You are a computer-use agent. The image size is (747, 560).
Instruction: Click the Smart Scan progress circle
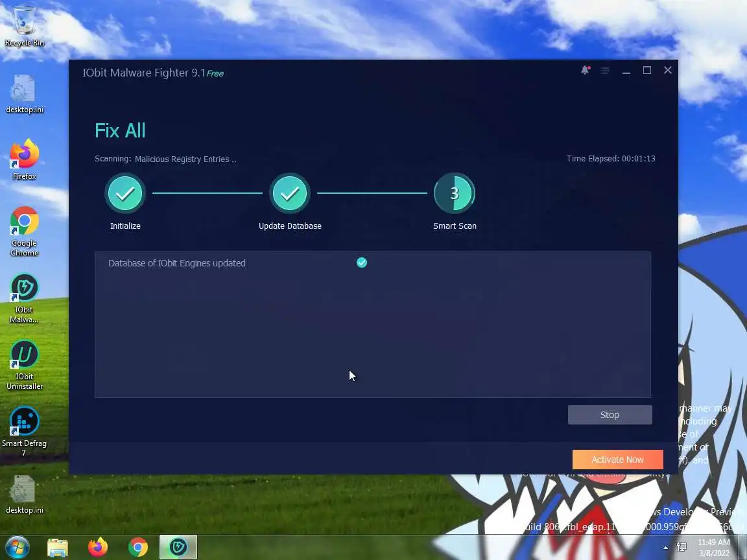coord(455,193)
